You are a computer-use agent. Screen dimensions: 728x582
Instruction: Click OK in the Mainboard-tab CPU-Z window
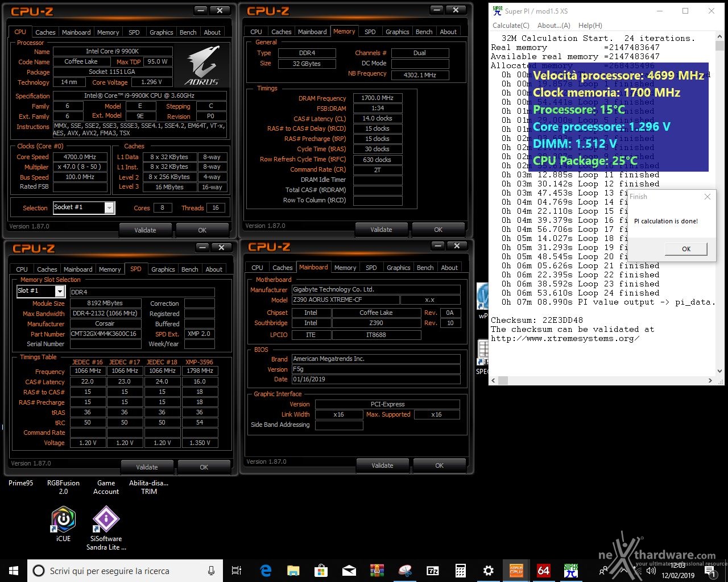(x=439, y=465)
